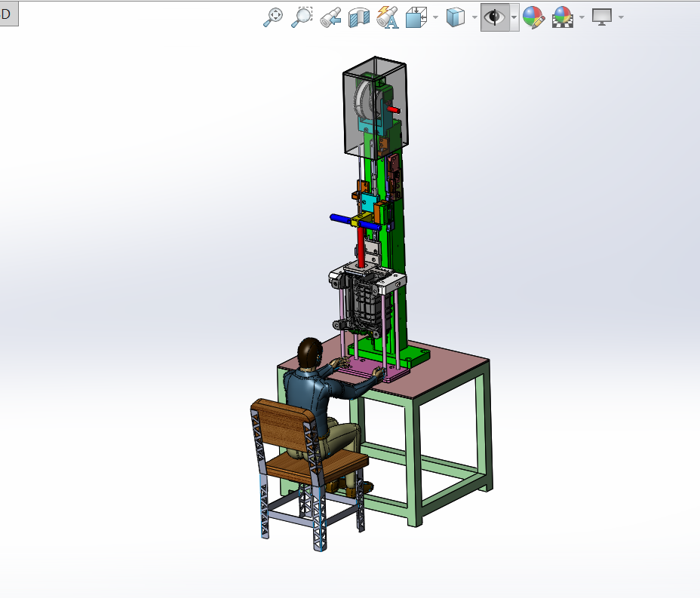
Task: Open the Apply Scene dropdown arrow
Action: (x=582, y=17)
